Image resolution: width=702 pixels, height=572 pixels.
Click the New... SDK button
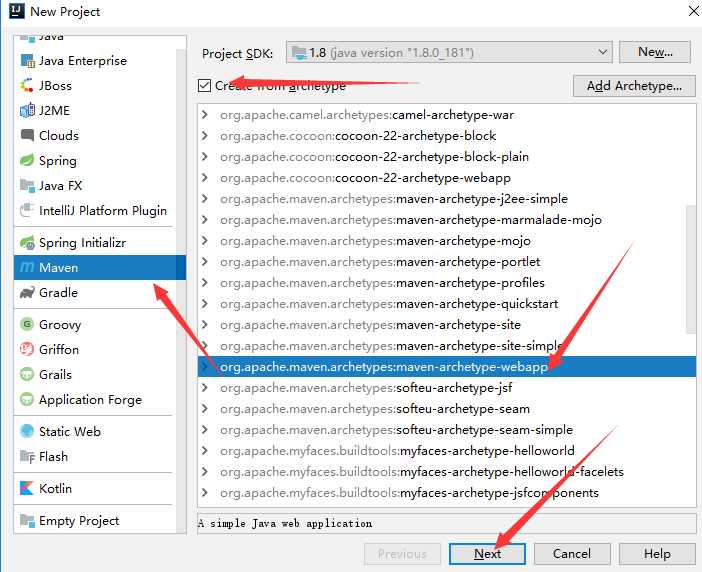pyautogui.click(x=655, y=52)
